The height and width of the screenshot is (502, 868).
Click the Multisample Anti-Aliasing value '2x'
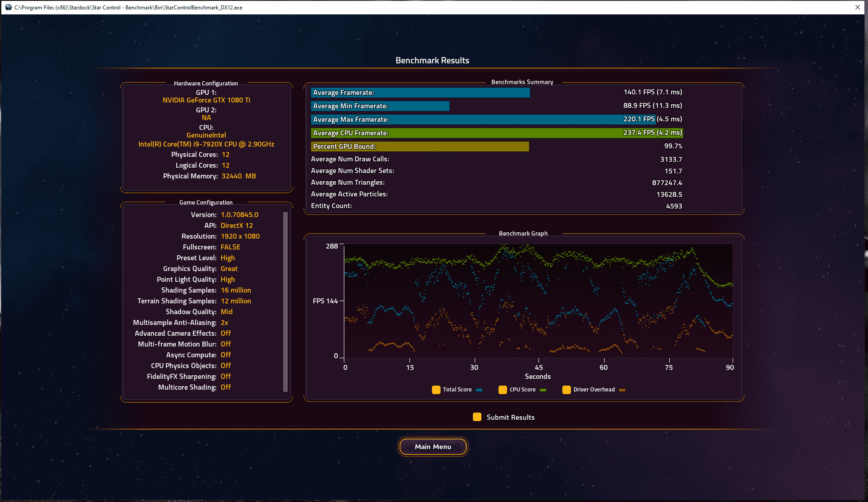click(x=224, y=323)
